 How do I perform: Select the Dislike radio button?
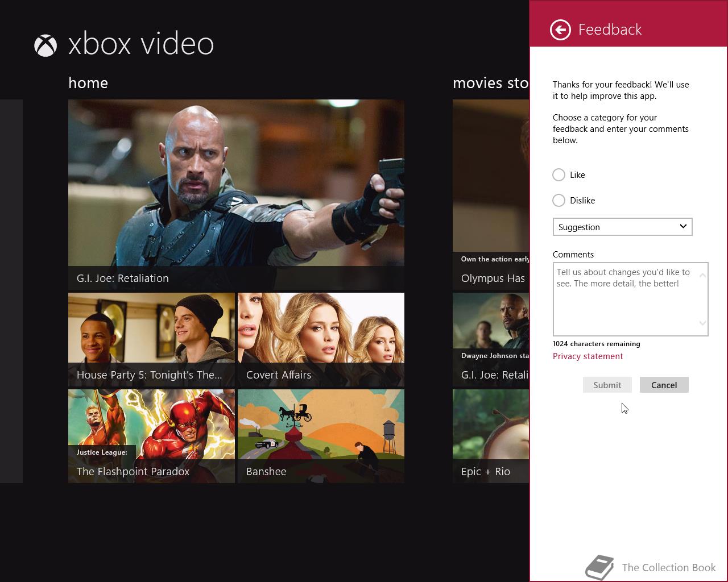[559, 200]
